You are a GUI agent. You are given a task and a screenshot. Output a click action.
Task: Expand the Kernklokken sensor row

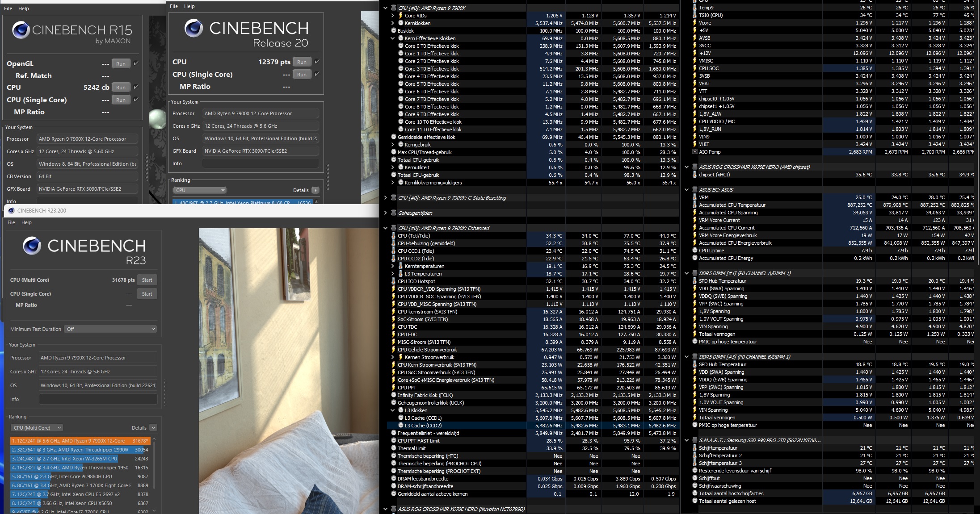click(393, 23)
